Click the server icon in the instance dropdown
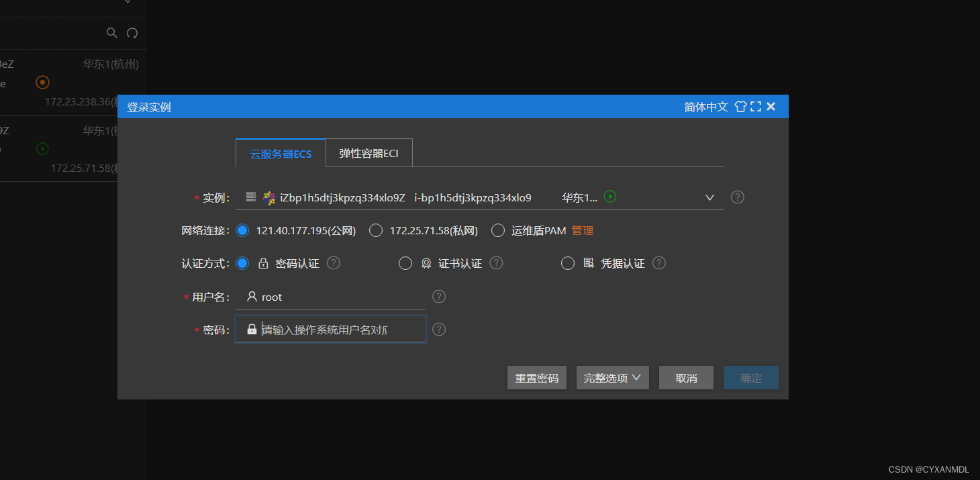 pos(251,197)
